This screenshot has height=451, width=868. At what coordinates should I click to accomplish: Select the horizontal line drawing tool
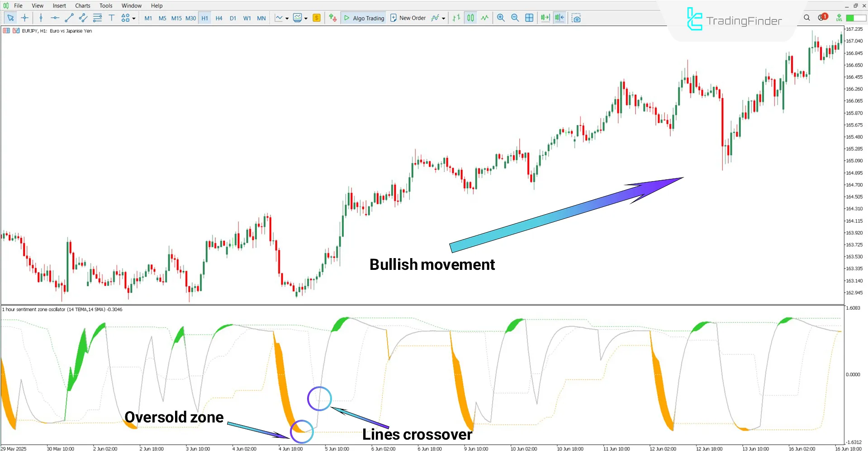point(55,18)
